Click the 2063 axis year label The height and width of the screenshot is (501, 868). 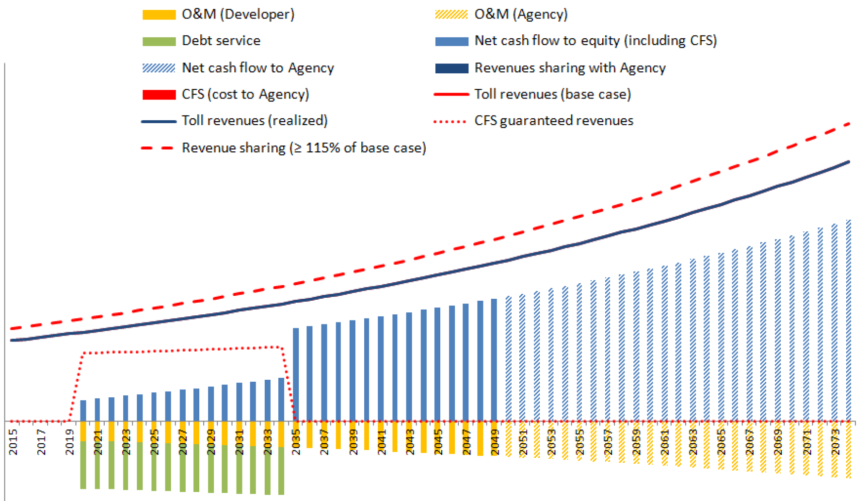coord(693,442)
